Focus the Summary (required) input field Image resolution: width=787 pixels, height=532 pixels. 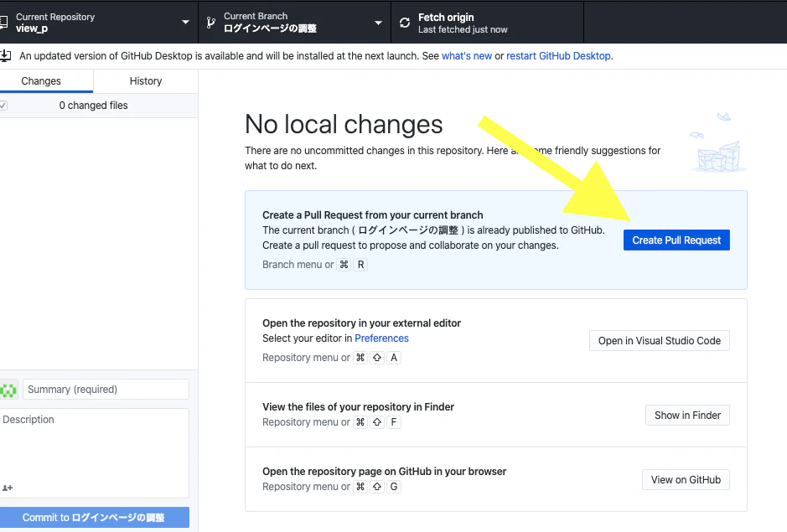(x=106, y=390)
